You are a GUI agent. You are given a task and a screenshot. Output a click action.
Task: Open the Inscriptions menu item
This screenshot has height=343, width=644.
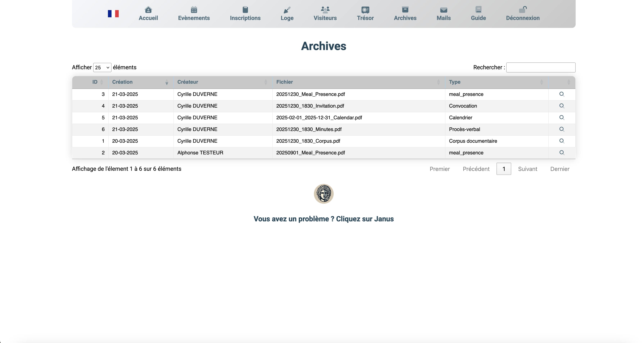(x=245, y=14)
